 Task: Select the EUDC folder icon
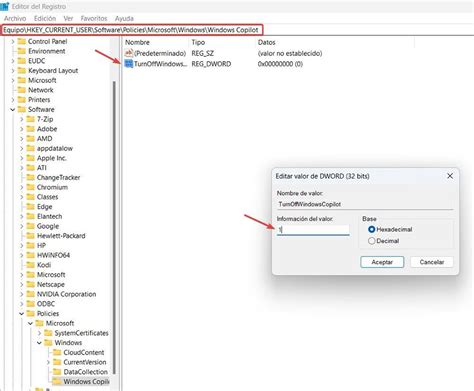pyautogui.click(x=22, y=61)
